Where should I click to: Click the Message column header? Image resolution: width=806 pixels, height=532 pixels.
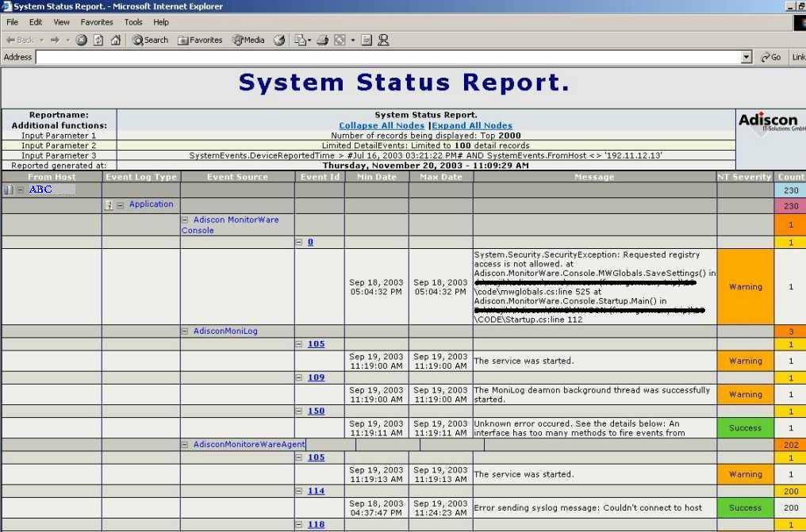594,177
